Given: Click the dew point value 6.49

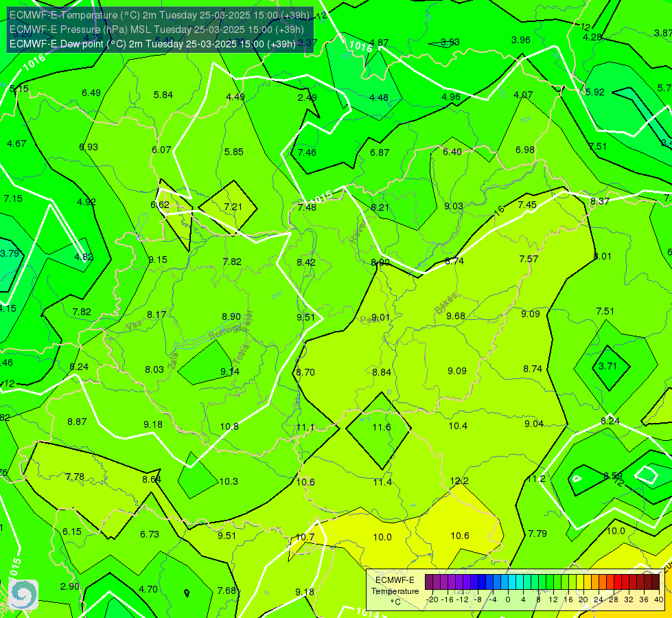Looking at the screenshot, I should click(91, 93).
